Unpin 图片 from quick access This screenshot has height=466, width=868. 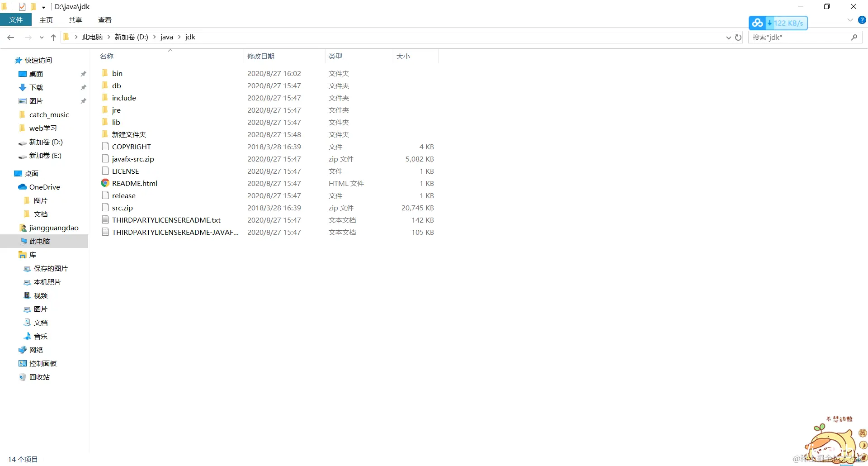83,101
